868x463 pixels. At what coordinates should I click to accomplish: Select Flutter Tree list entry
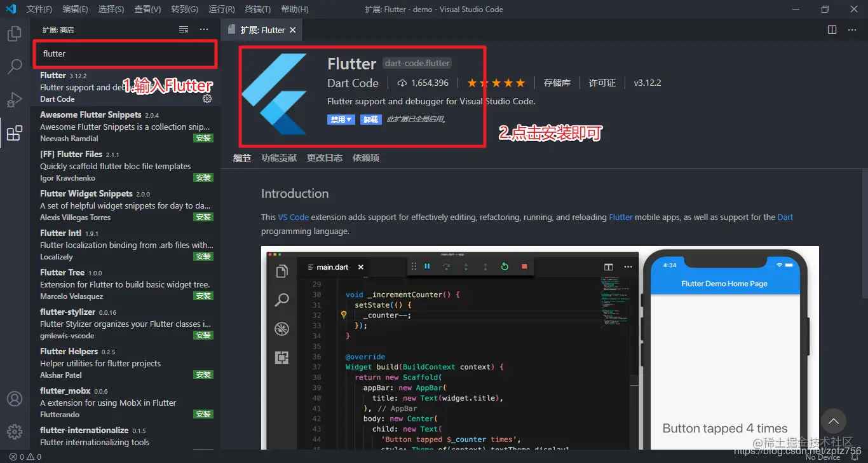click(x=125, y=284)
